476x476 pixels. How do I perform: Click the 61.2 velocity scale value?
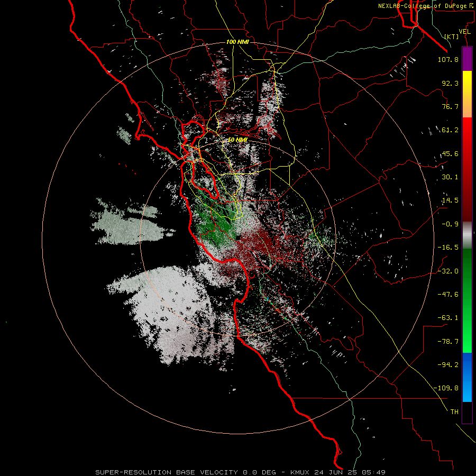pos(450,130)
